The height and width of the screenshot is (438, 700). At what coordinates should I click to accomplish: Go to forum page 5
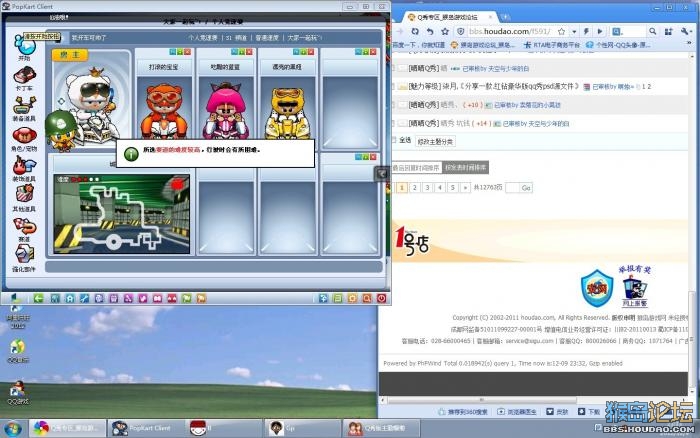pos(453,188)
